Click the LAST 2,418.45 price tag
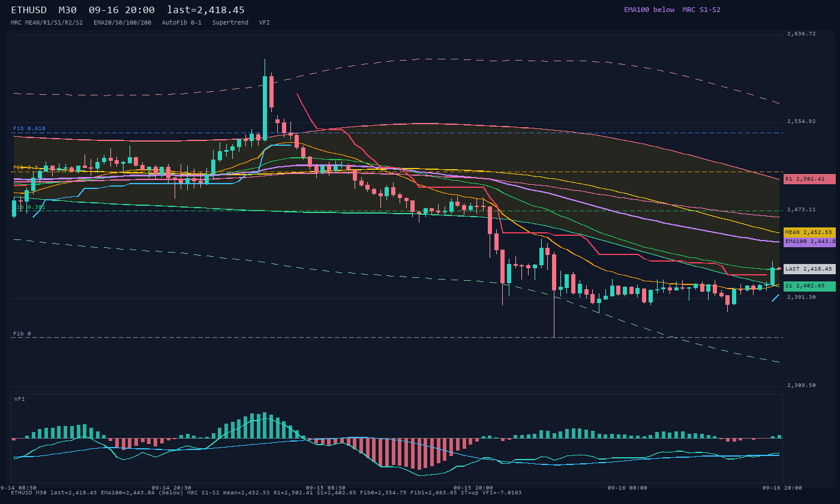This screenshot has height=504, width=840. (809, 269)
